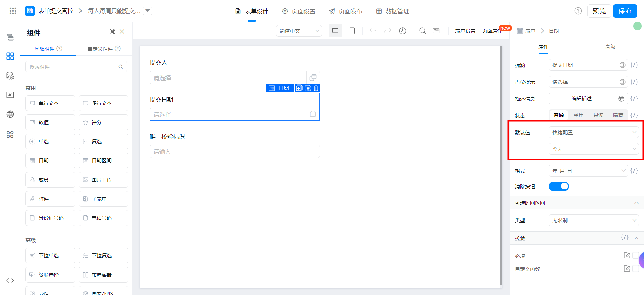This screenshot has width=644, height=295.
Task: Open the code view brackets icon
Action: [10, 280]
